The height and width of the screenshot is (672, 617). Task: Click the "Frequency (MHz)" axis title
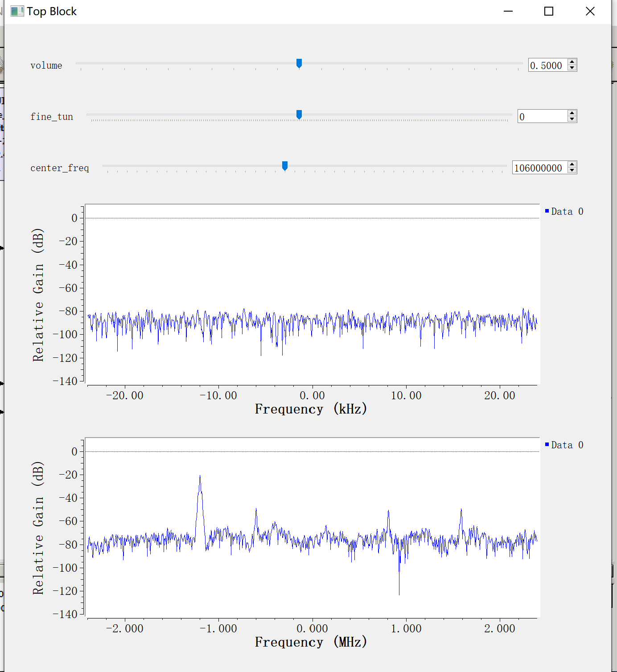tap(311, 642)
